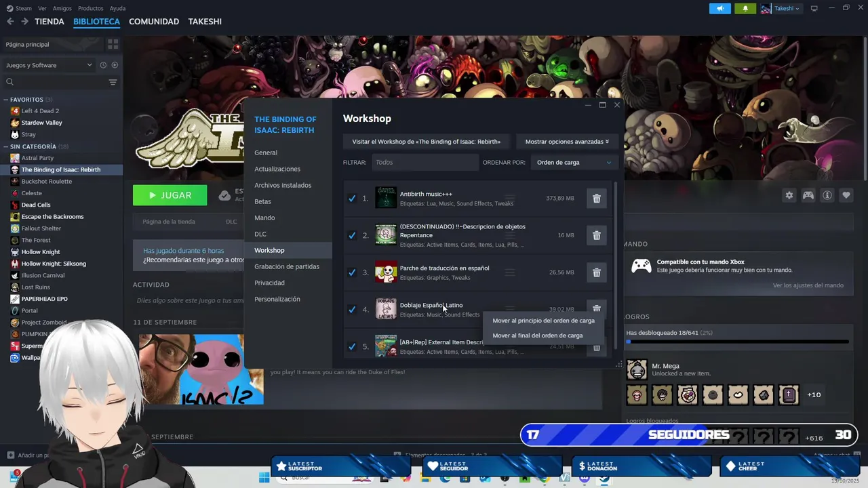
Task: Uncheck Antibirth music+++ mod
Action: 352,199
